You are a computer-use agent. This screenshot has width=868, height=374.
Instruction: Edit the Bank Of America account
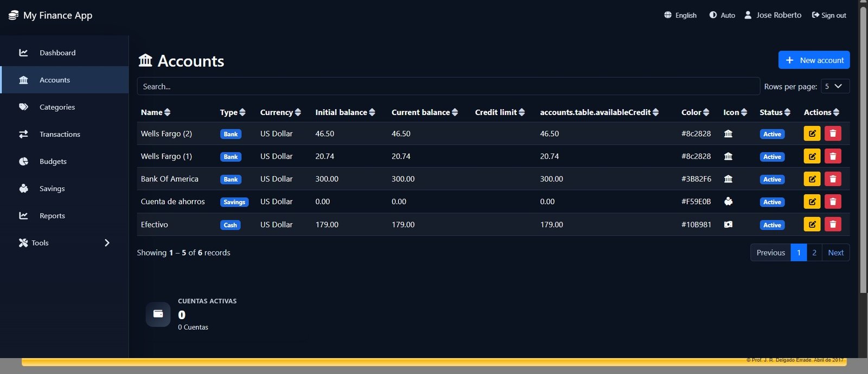[812, 179]
